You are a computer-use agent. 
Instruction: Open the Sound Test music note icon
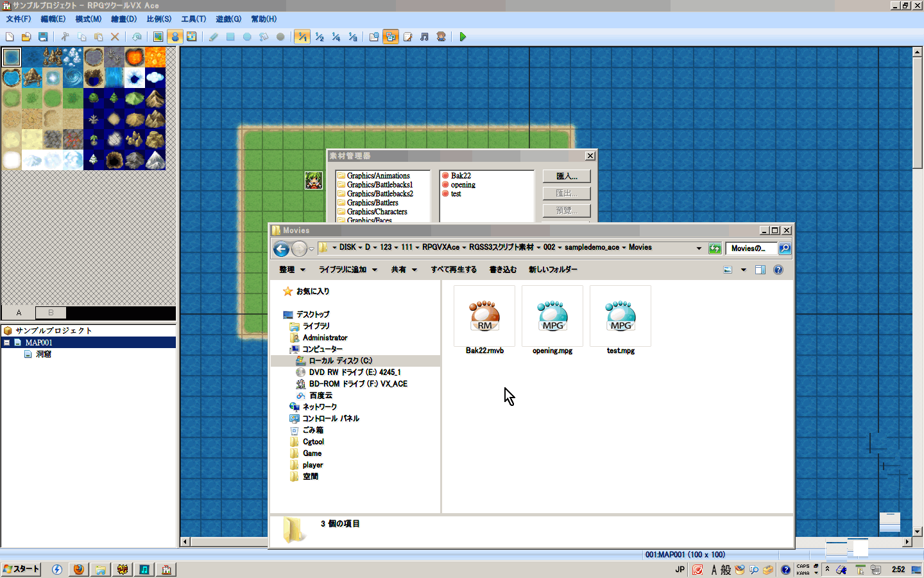click(424, 37)
